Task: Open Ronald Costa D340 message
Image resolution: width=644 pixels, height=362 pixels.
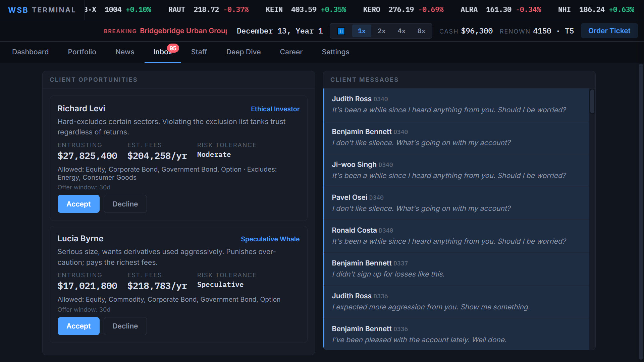Action: [x=456, y=236]
